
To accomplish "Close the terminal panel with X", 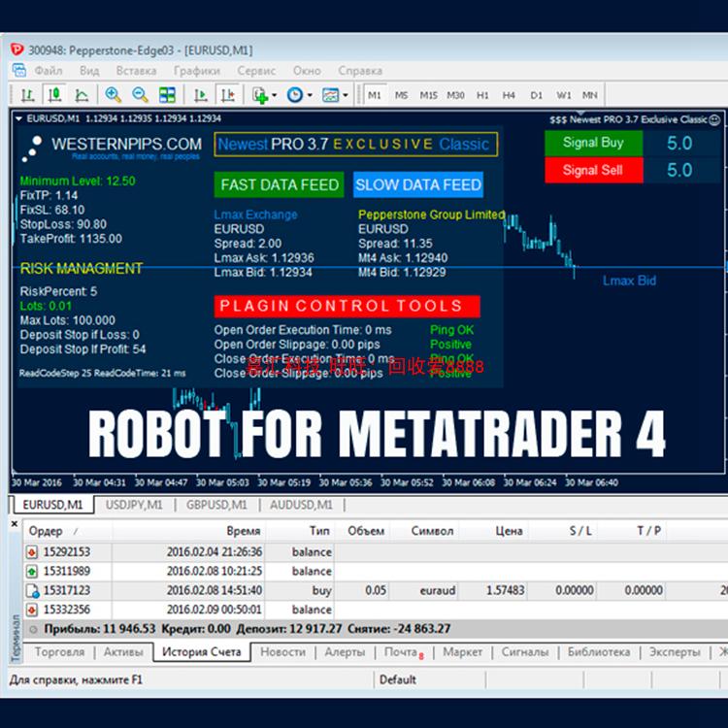I will coord(15,524).
